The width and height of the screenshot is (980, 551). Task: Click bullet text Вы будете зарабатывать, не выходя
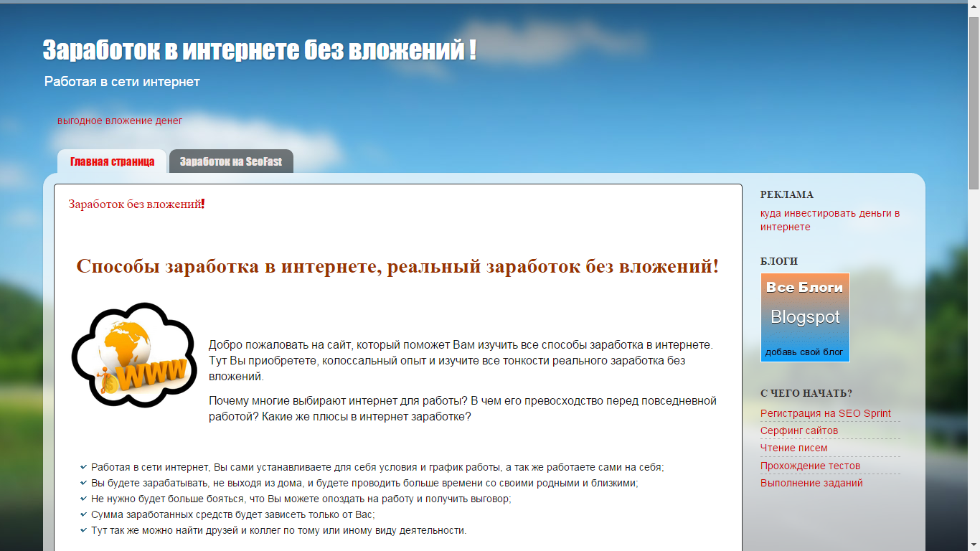364,483
